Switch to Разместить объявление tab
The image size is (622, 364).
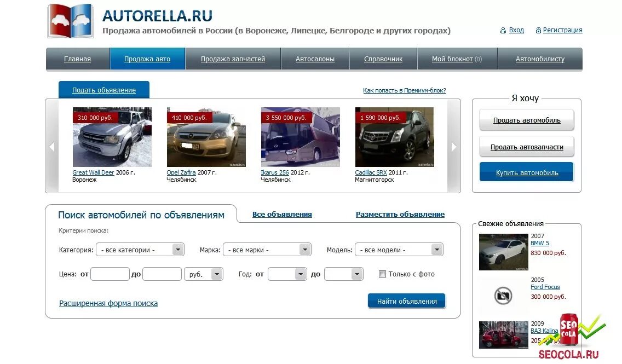click(400, 214)
